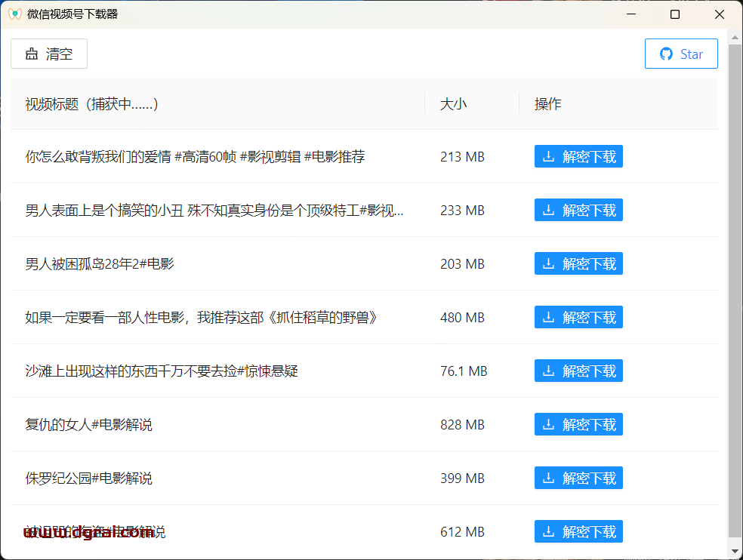Click the 399 MB size cell
The image size is (743, 560).
coord(462,478)
